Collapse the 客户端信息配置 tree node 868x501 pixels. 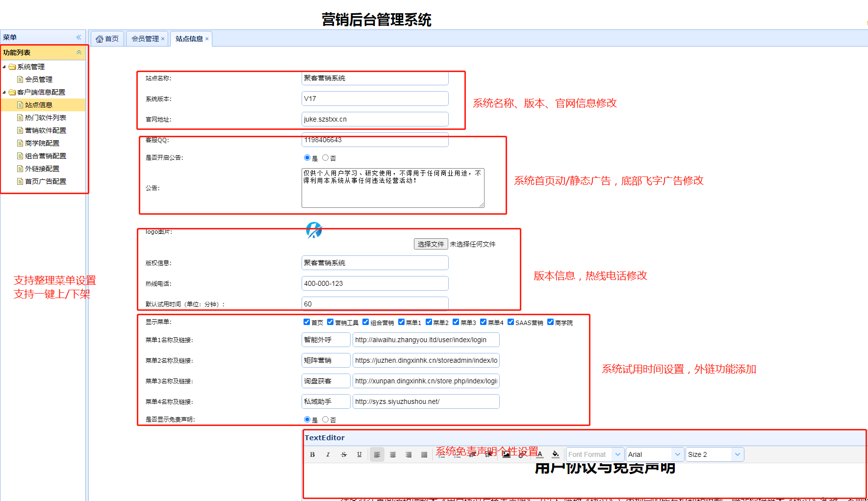coord(4,92)
